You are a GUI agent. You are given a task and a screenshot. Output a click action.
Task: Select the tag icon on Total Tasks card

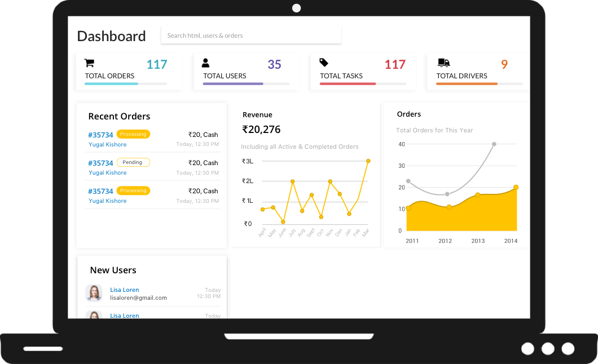pyautogui.click(x=324, y=62)
